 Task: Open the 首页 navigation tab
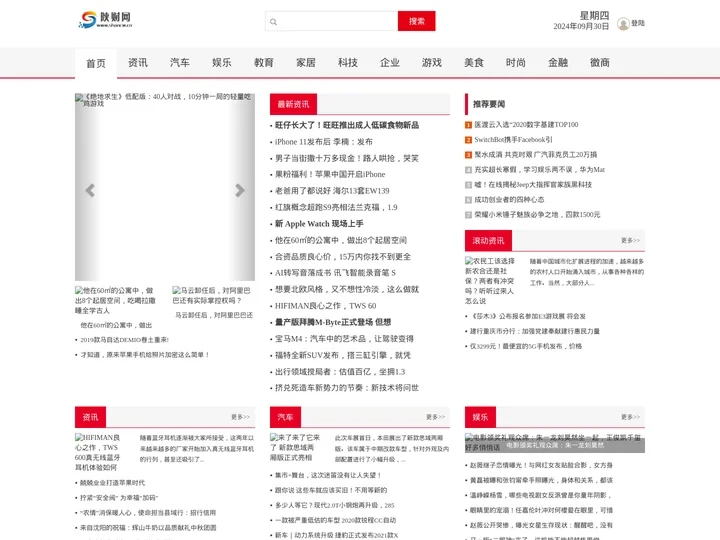[96, 63]
